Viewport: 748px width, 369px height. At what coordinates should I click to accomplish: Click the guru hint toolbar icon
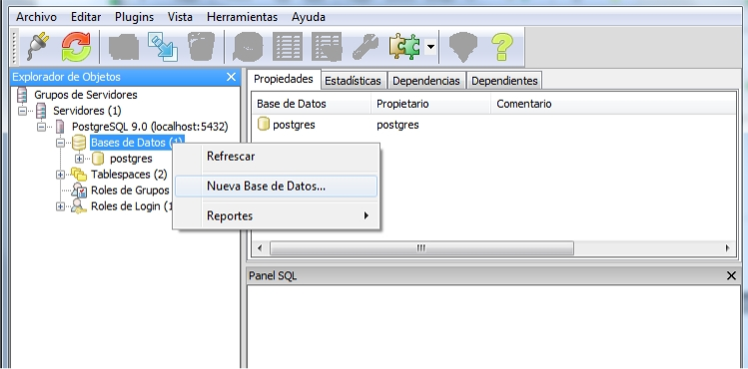(463, 47)
